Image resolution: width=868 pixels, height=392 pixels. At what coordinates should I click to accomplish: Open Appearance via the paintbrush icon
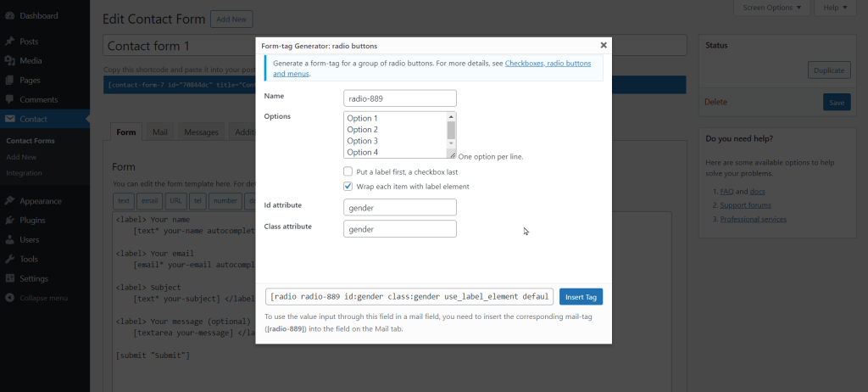coord(9,202)
